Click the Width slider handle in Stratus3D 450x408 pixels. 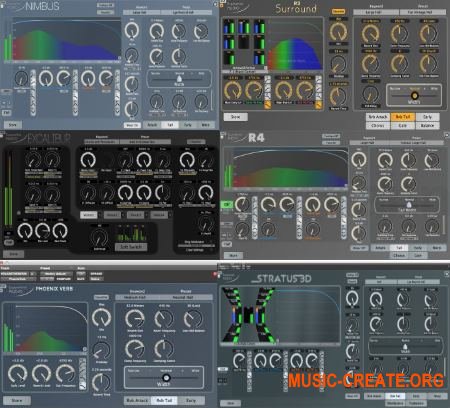(x=406, y=347)
